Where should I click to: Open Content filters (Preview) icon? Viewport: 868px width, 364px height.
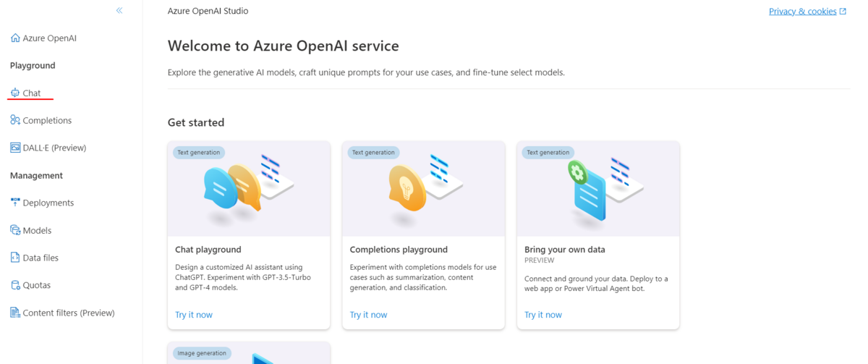point(15,313)
